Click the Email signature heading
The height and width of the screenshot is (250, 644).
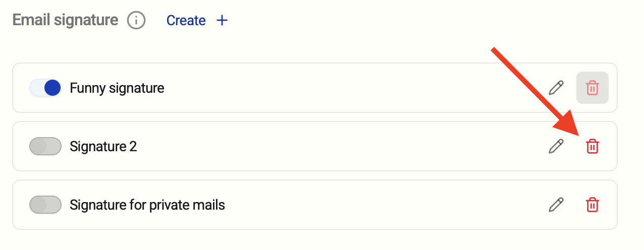coord(65,21)
